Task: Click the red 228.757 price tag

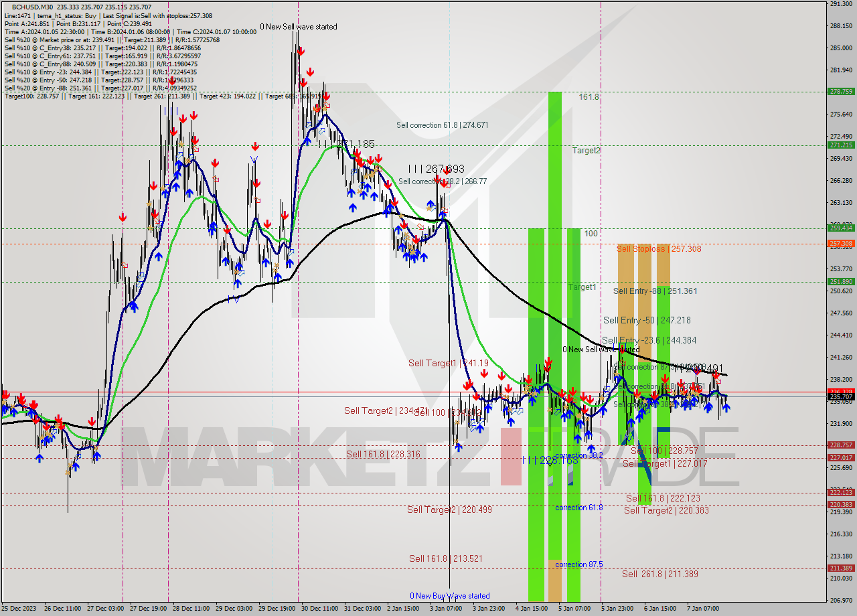Action: click(842, 445)
